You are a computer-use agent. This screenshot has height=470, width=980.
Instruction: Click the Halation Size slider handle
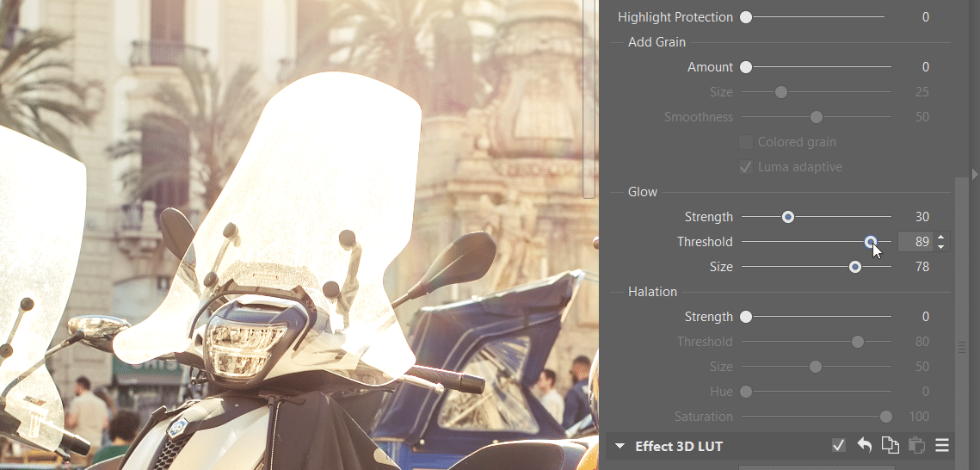tap(816, 367)
